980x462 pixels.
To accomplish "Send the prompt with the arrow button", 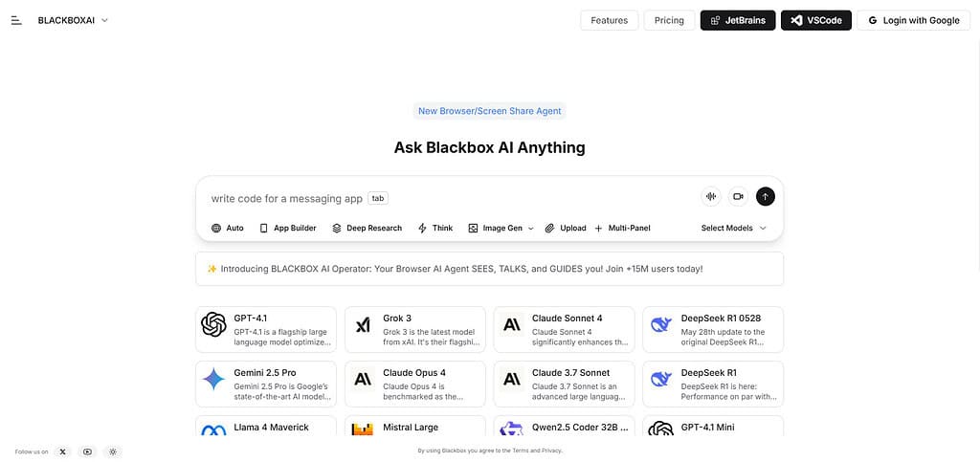I will pyautogui.click(x=765, y=196).
